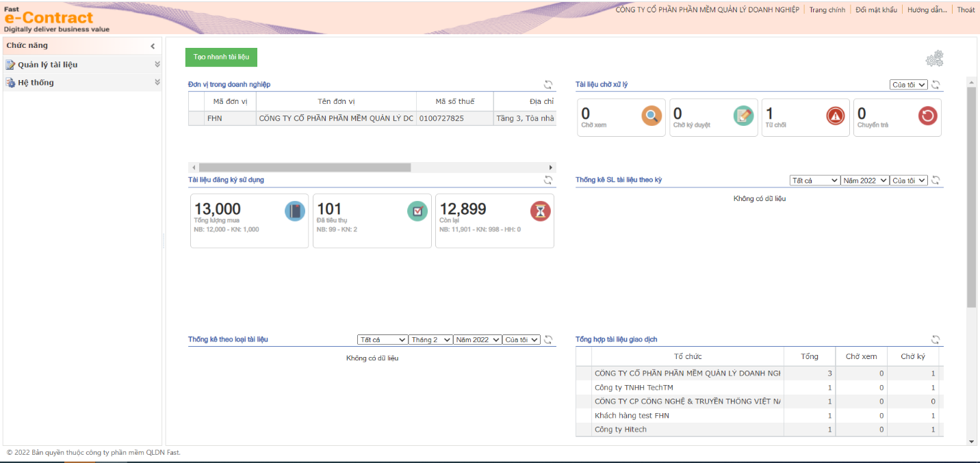Click the Tổng lượng mua book icon
This screenshot has width=980, height=463.
click(294, 211)
